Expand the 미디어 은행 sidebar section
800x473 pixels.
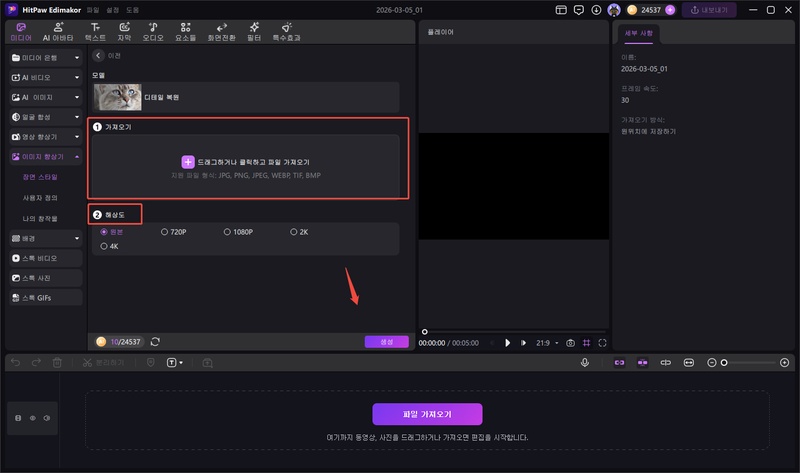coord(46,58)
